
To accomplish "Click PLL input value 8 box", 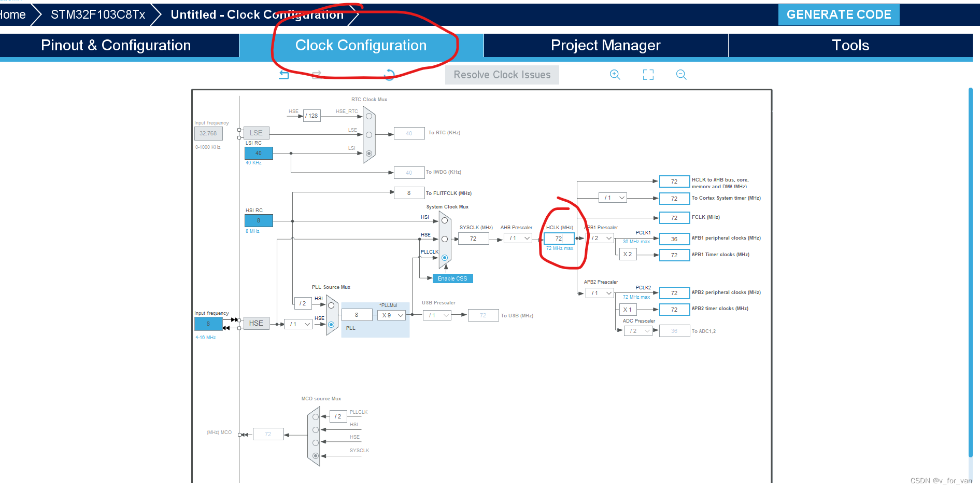I will coord(357,315).
